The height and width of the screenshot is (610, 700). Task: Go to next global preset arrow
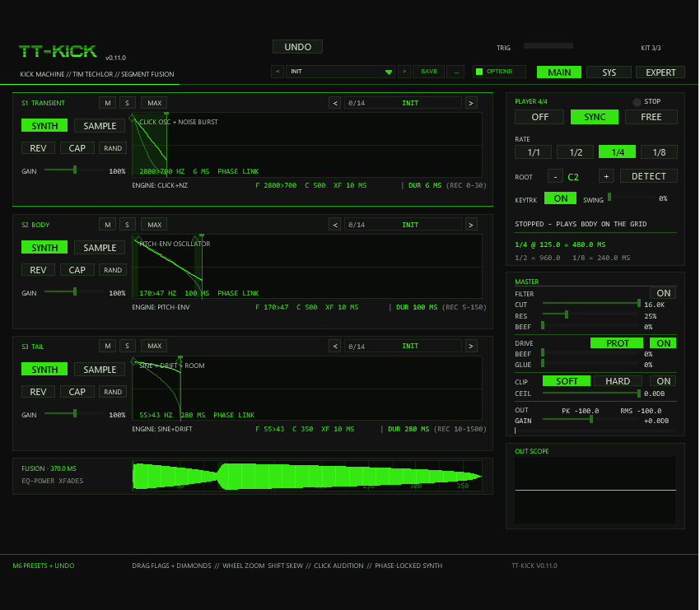[404, 72]
